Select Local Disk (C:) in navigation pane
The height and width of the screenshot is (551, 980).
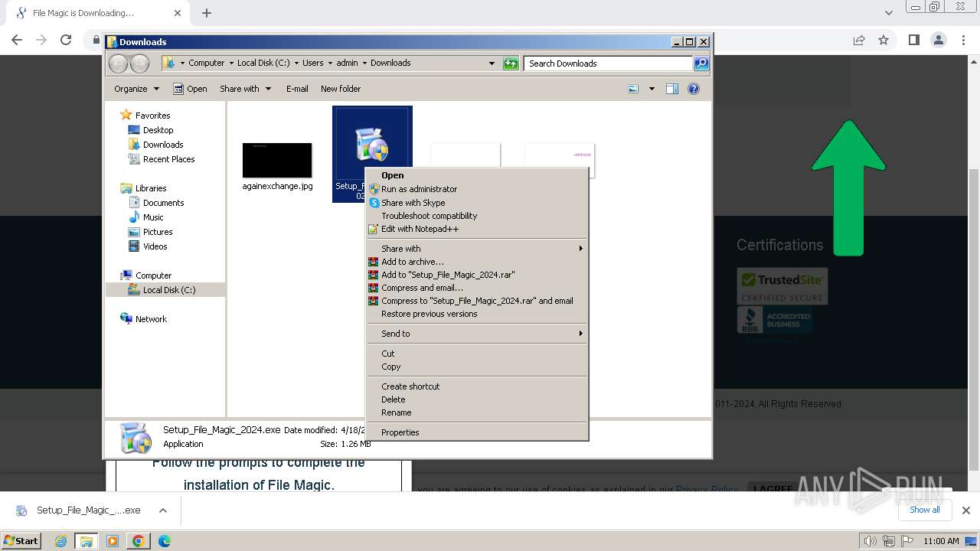168,290
